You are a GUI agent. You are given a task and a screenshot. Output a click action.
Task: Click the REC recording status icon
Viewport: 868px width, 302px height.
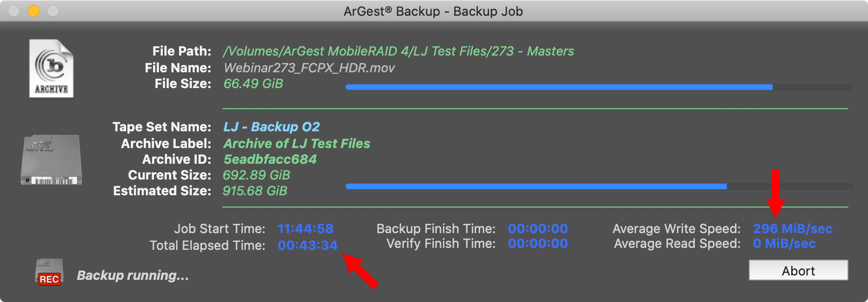click(49, 272)
